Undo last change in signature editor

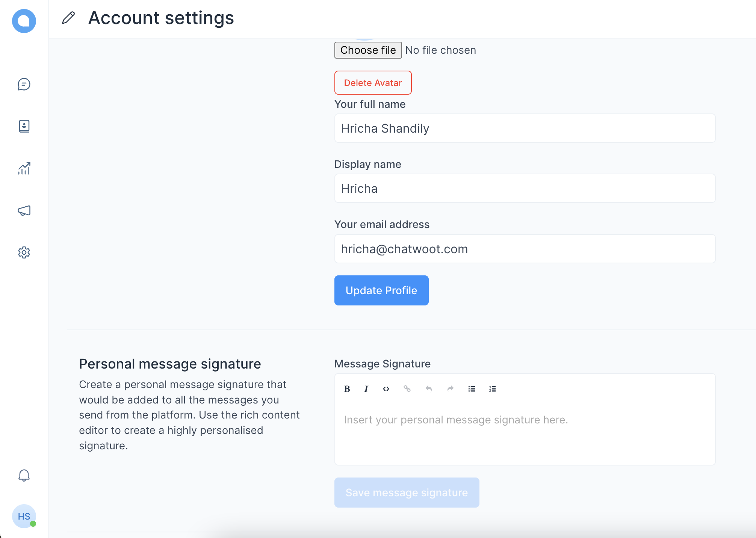click(x=428, y=389)
